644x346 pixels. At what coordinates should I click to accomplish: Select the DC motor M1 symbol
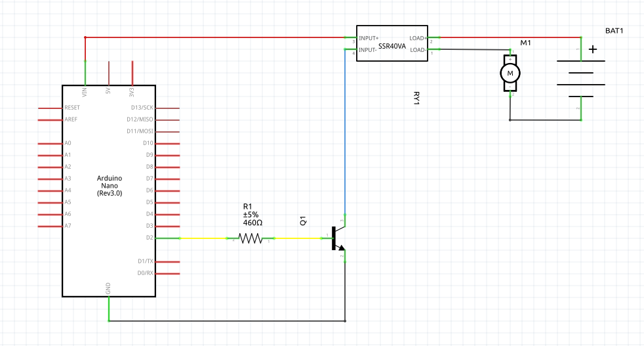point(510,72)
